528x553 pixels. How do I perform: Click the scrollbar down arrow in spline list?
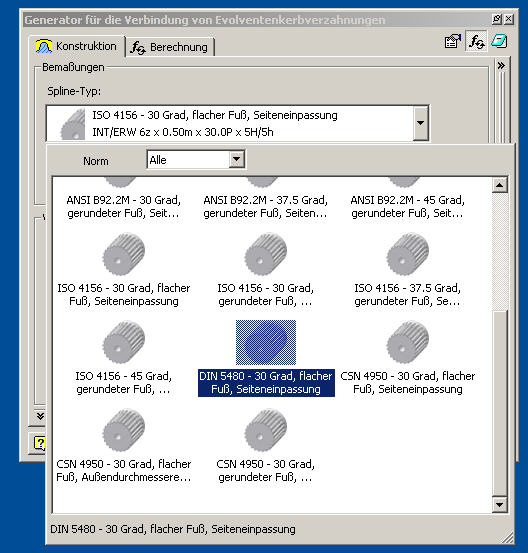coord(499,505)
